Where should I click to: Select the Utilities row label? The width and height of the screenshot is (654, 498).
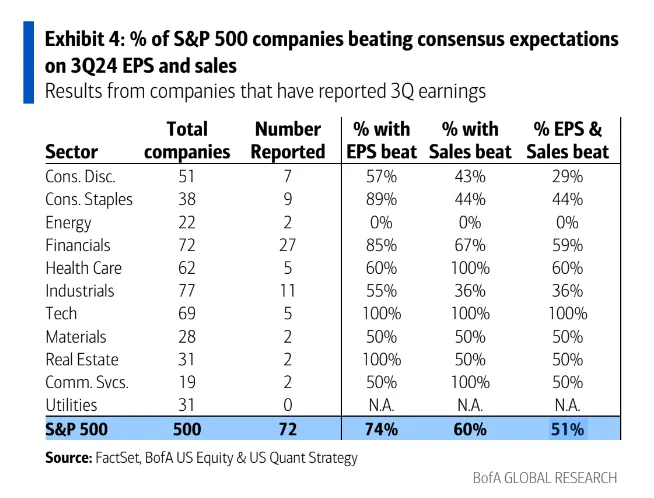72,406
